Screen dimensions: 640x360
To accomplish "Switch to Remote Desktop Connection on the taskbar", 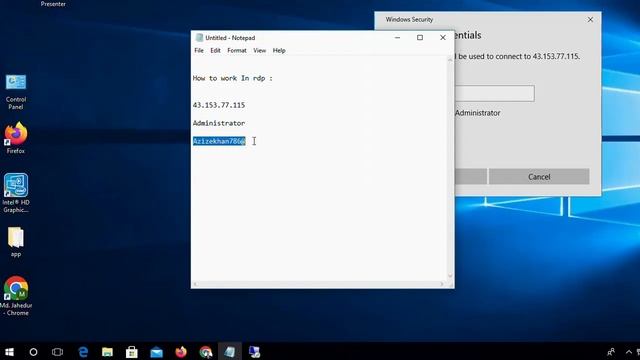I will pyautogui.click(x=254, y=352).
